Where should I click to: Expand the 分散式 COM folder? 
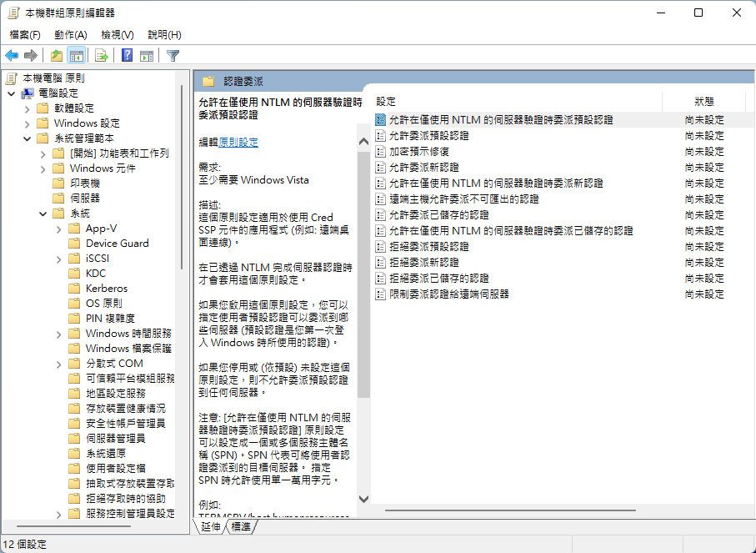click(58, 364)
